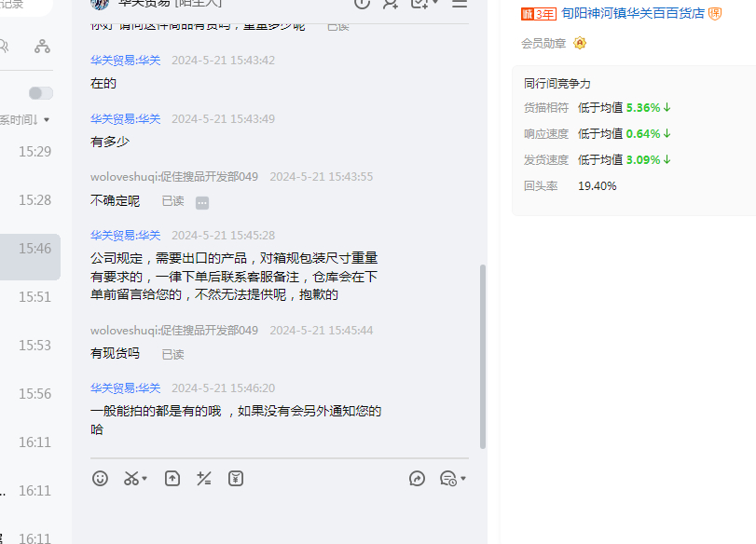Open chat history clock bubble icon
Screen dimensions: 756x544
pyautogui.click(x=447, y=478)
